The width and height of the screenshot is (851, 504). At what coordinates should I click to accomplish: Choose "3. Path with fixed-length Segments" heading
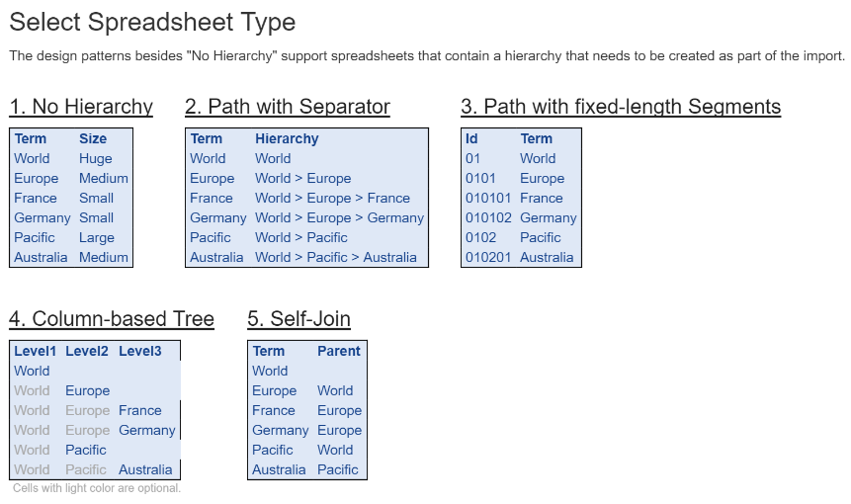[x=621, y=107]
